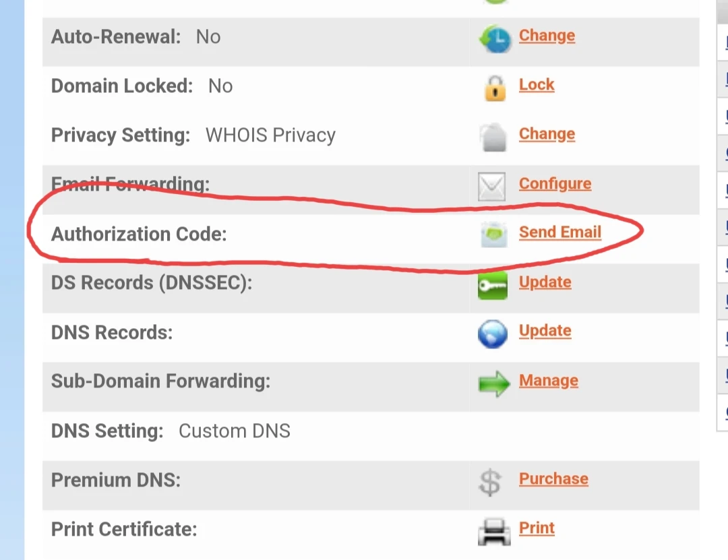Click the printer icon for Print Certificate
This screenshot has height=560, width=728.
tap(493, 532)
